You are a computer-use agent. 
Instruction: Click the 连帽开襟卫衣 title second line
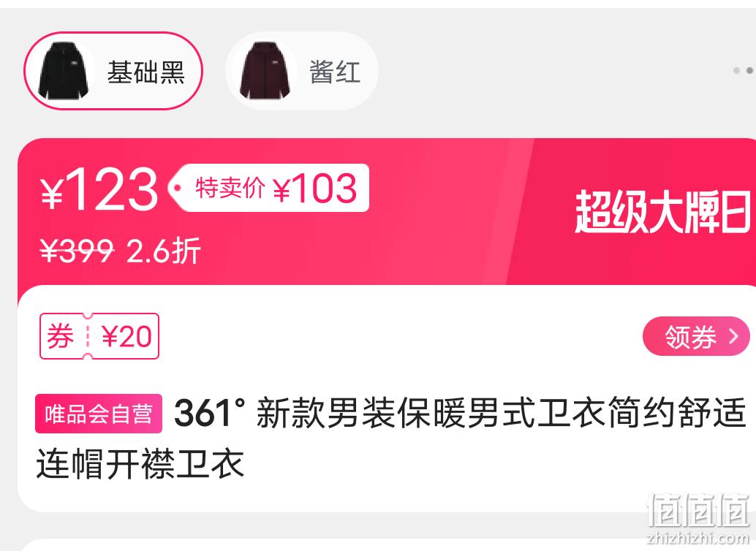click(x=140, y=464)
